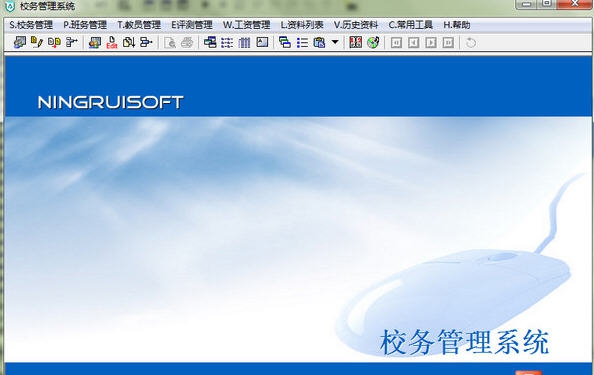Minimize the 校务管理系统 window

tap(526, 4)
